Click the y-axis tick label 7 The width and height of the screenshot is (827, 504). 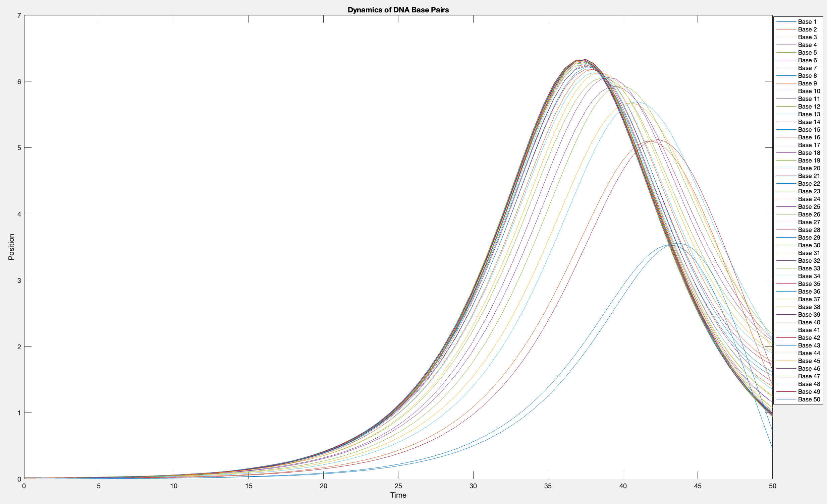(x=19, y=15)
